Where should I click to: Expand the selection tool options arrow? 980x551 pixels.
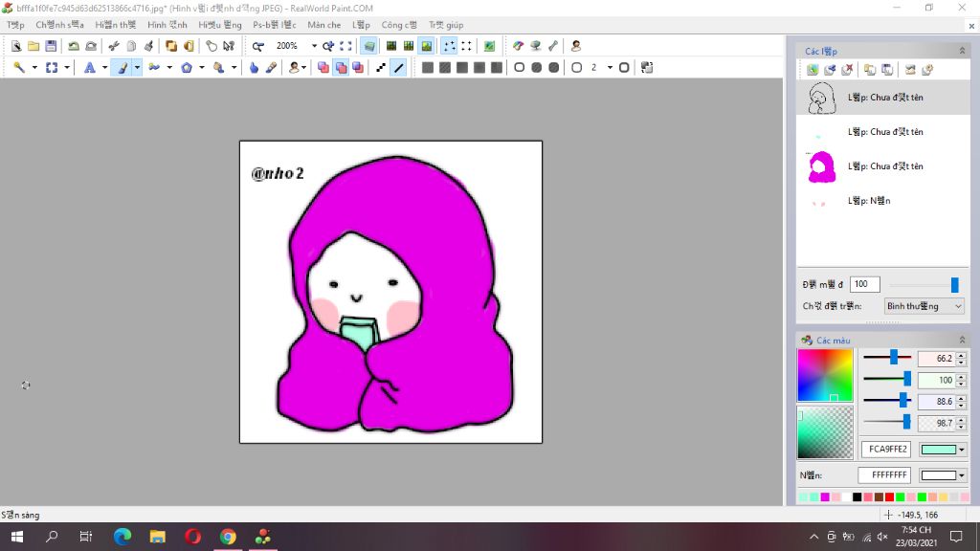click(x=67, y=68)
